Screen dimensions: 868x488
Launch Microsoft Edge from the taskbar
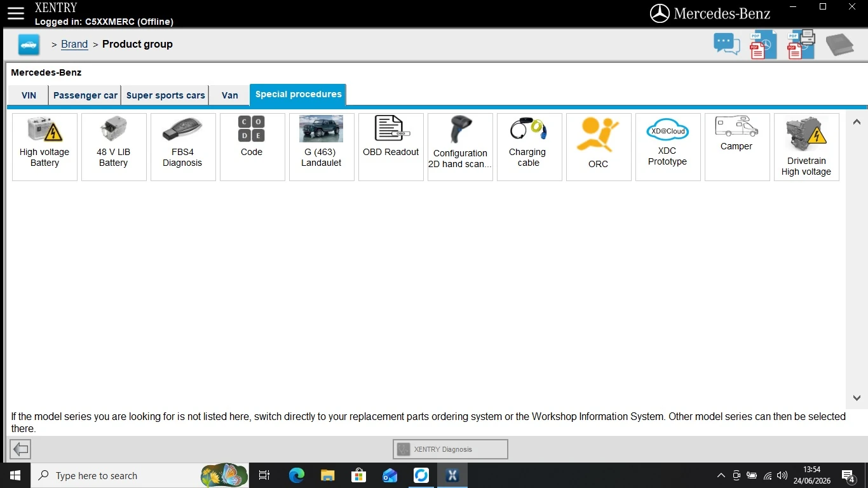tap(296, 475)
